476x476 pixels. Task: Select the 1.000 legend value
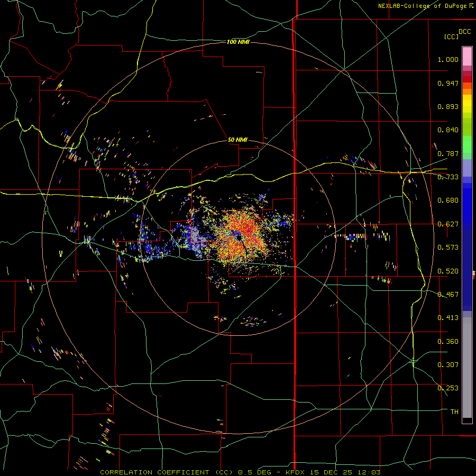(448, 59)
